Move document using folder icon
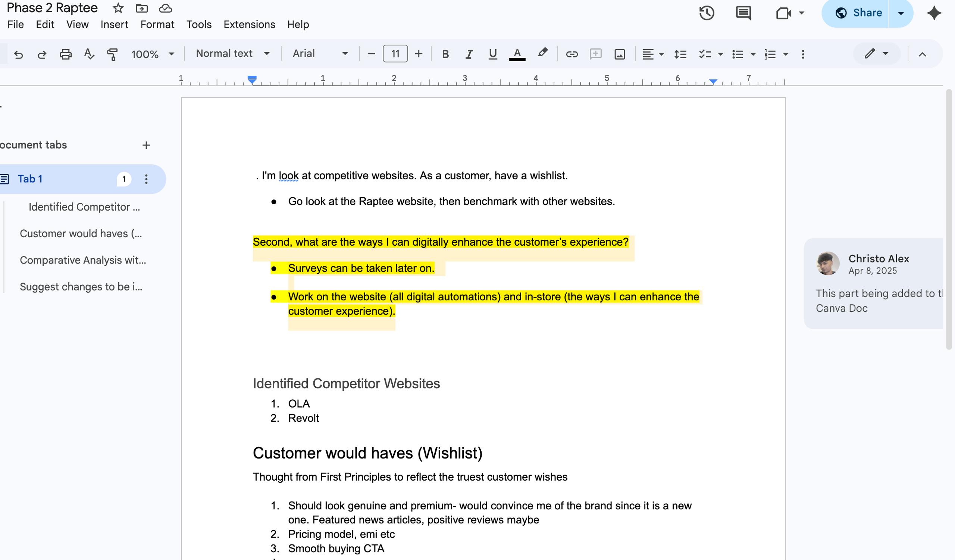Screen dimensions: 955x560 [142, 8]
